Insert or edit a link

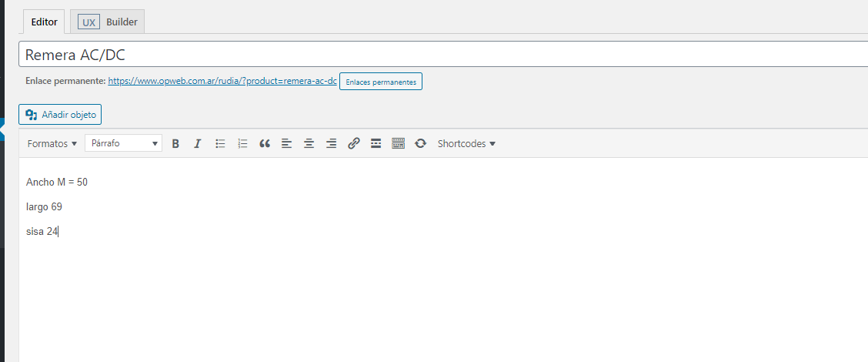(x=354, y=143)
